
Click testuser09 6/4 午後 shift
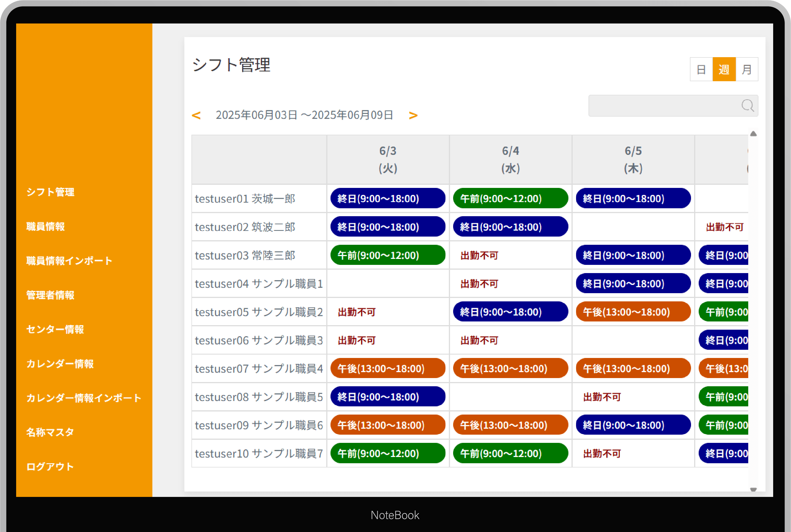coord(511,425)
